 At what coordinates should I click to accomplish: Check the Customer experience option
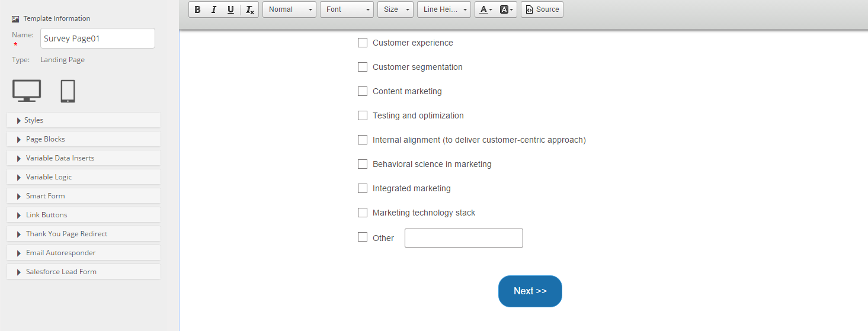[363, 43]
